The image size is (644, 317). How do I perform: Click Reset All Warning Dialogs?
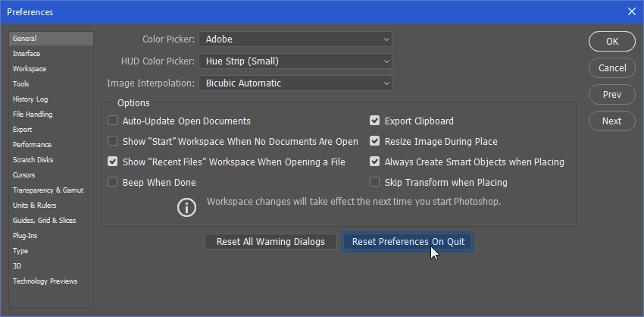pyautogui.click(x=270, y=242)
